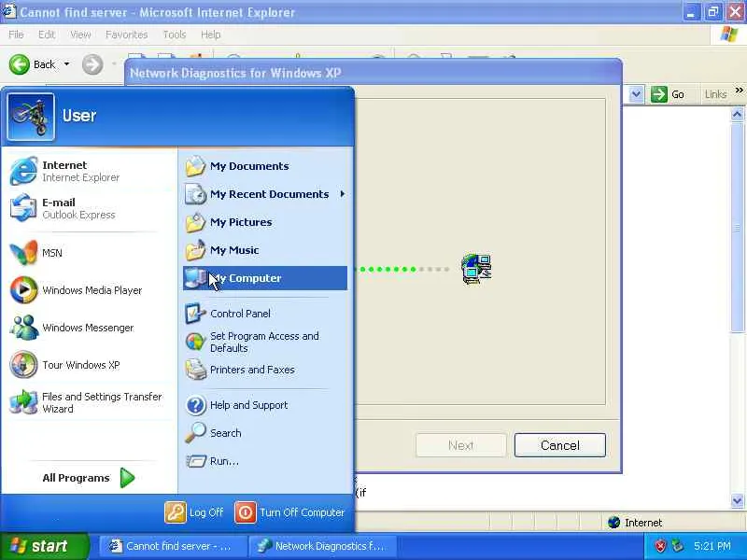Open the File menu in Internet Explorer
747x560 pixels.
[x=16, y=35]
